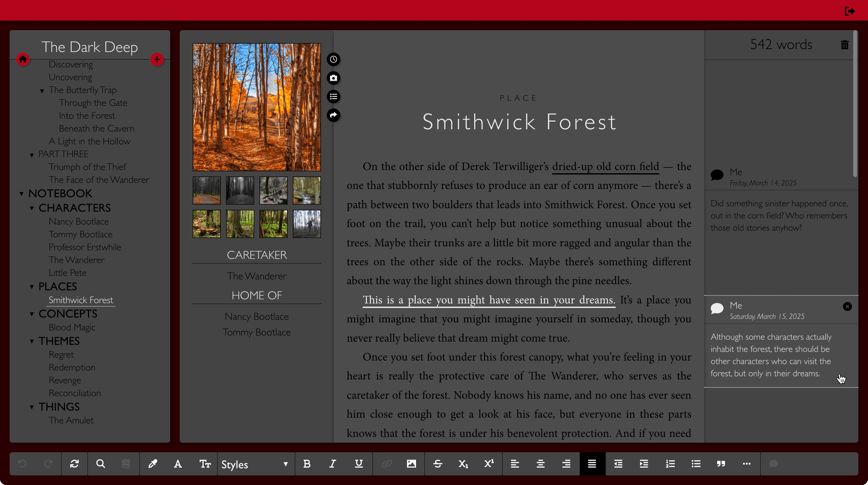Collapse the CHARACTERS section triangle

click(32, 208)
